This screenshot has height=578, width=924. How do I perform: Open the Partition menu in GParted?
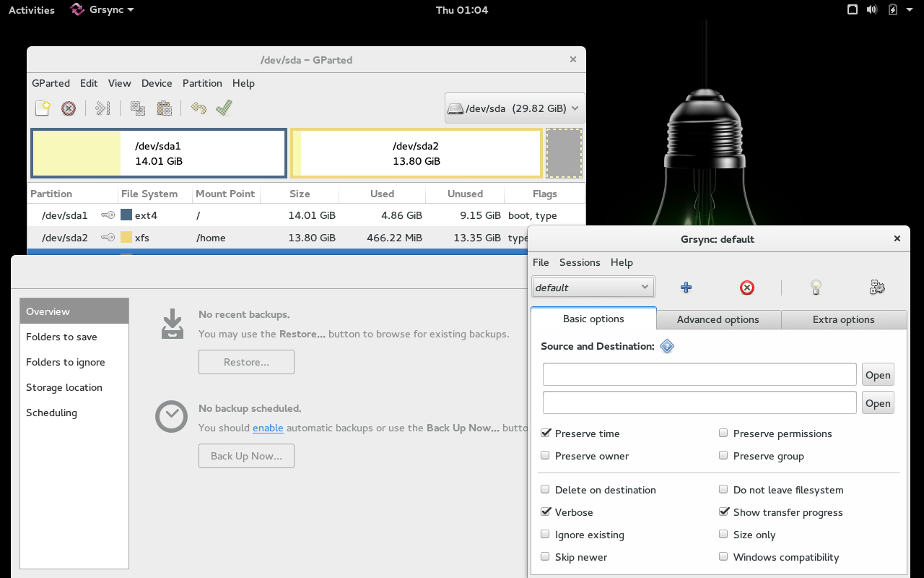(202, 83)
